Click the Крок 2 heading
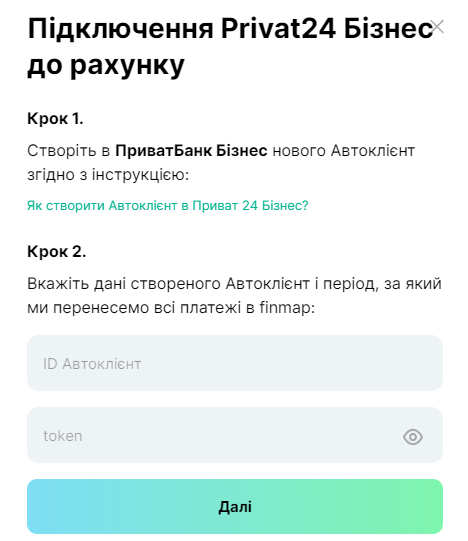 click(57, 252)
